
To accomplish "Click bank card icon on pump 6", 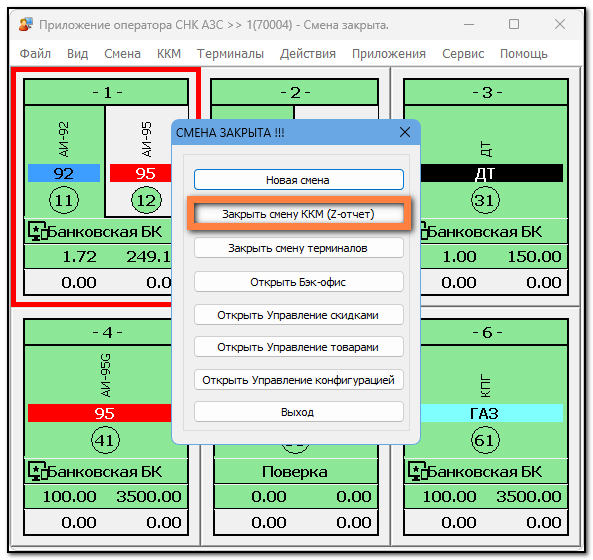I will 418,471.
